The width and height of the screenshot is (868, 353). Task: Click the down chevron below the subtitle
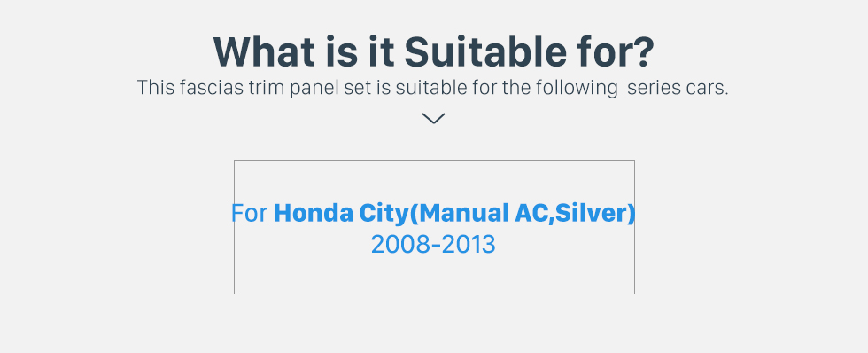point(433,118)
